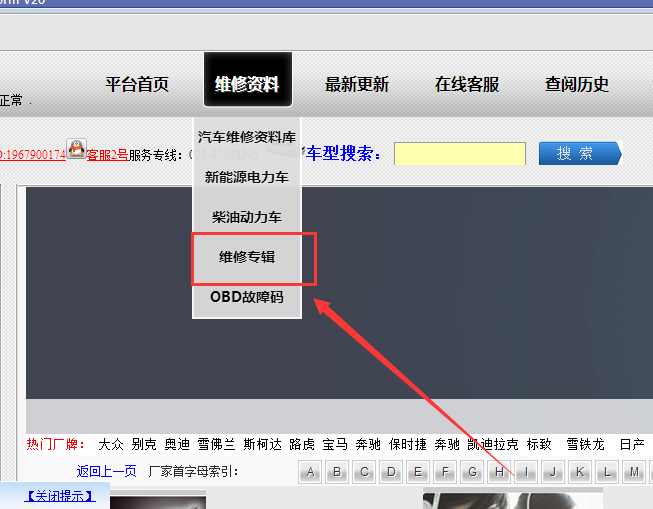653x509 pixels.
Task: Open the thumbnail with person wearing headphones
Action: (513, 500)
